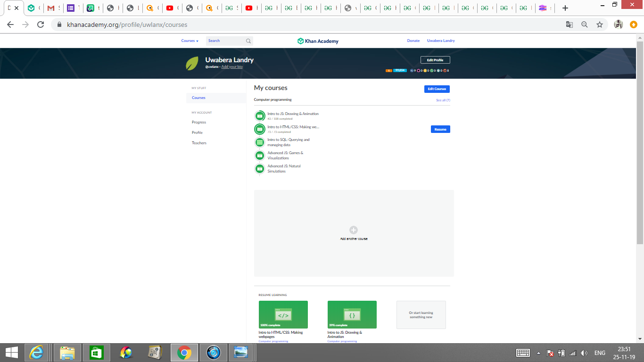Click the green leaf profile avatar
This screenshot has width=644, height=362.
(x=192, y=63)
